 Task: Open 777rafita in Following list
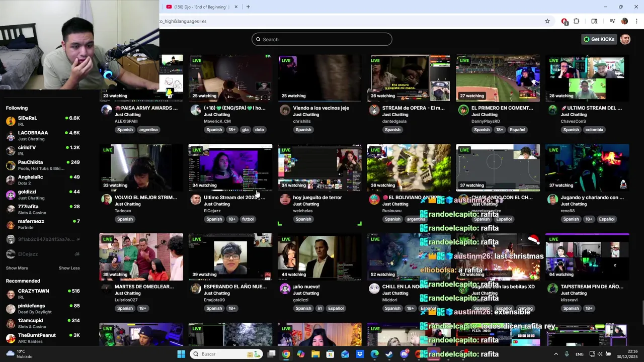[43, 210]
